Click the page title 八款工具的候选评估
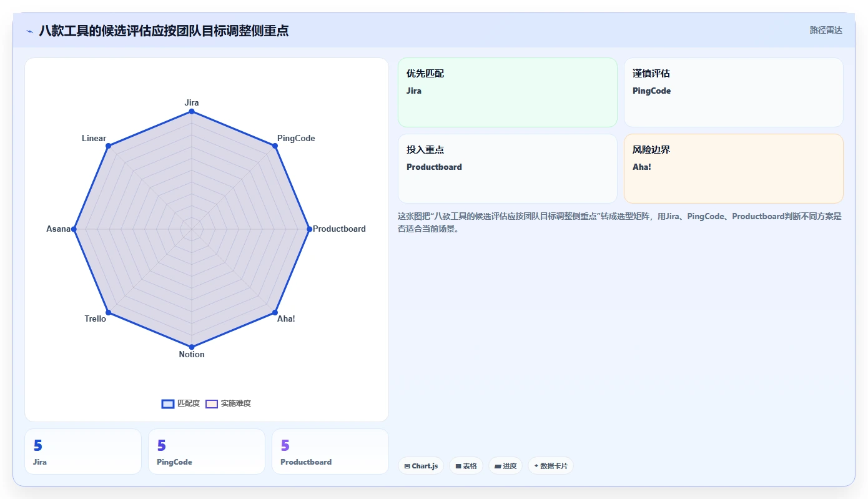Image resolution: width=868 pixels, height=499 pixels. pyautogui.click(x=164, y=31)
